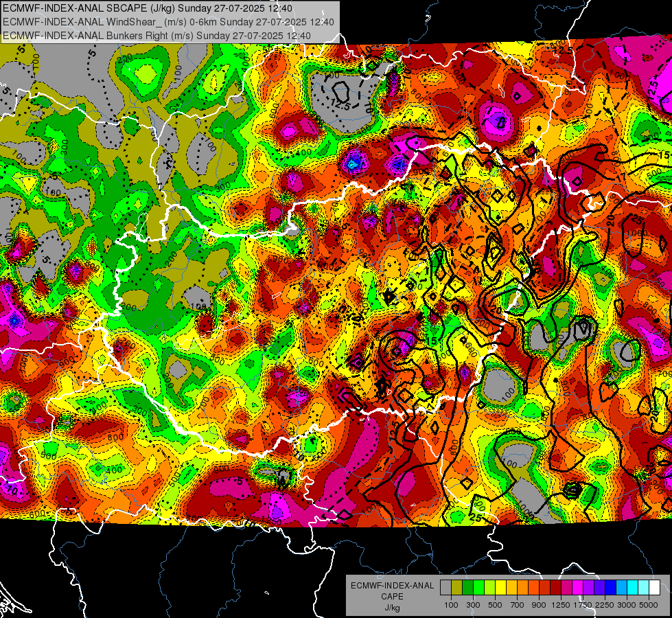Select the purple legend swatch
This screenshot has width=672, height=618.
[x=588, y=588]
